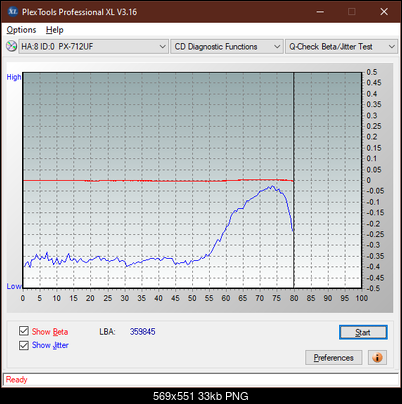Viewport: 402px width, 404px height.
Task: Open the Help menu
Action: click(x=55, y=30)
